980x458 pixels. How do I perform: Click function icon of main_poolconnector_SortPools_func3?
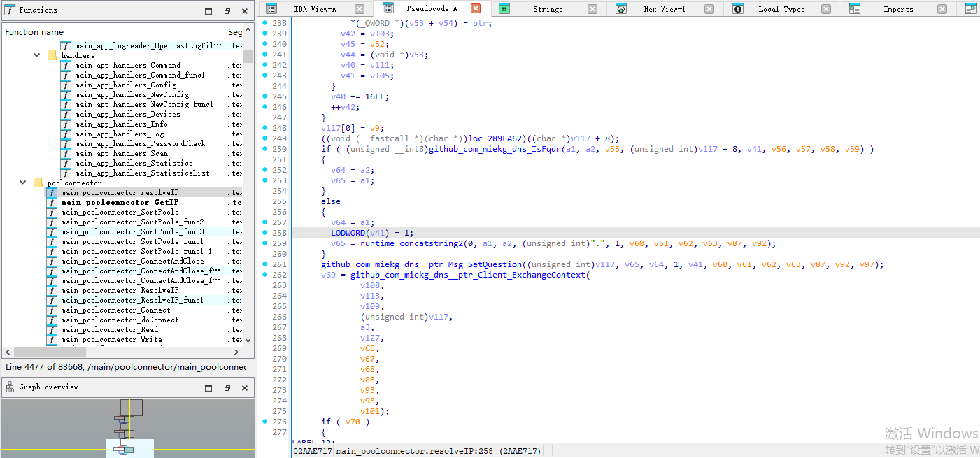(52, 231)
